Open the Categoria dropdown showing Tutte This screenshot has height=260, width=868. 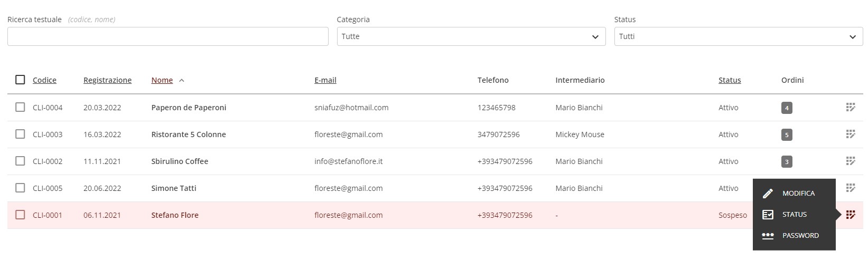tap(471, 36)
